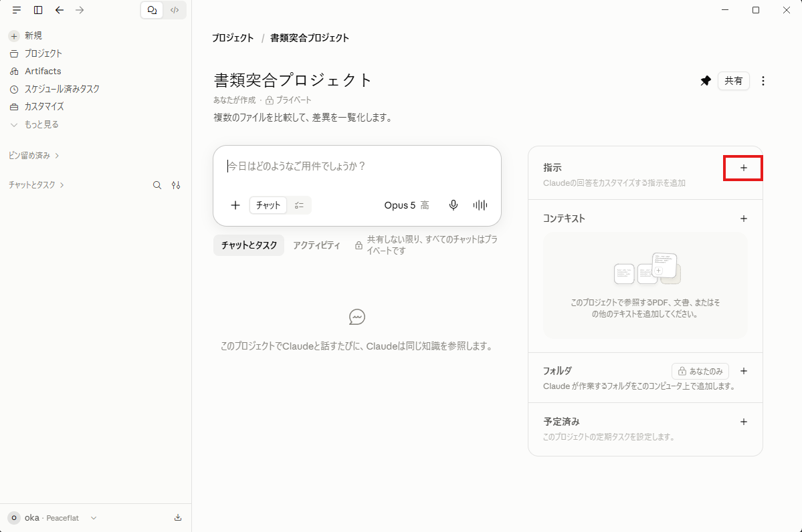Switch to code mode icon
Viewport: 802px width, 532px height.
(175, 10)
